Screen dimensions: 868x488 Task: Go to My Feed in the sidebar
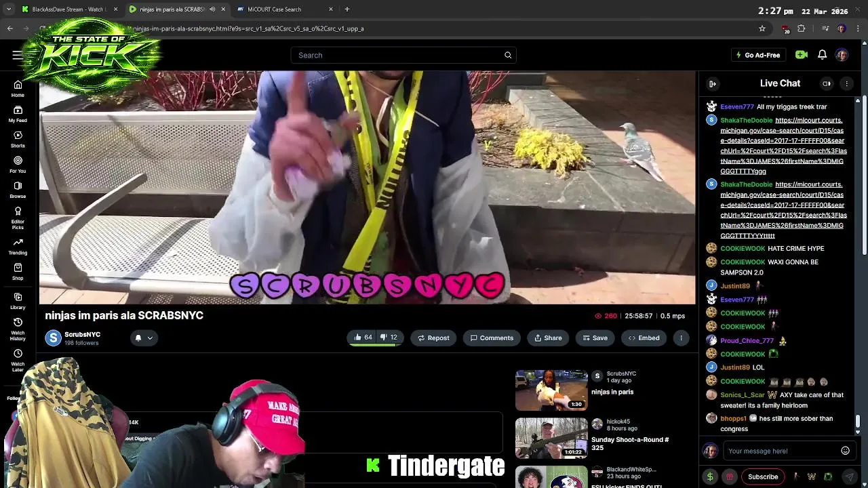pos(18,114)
